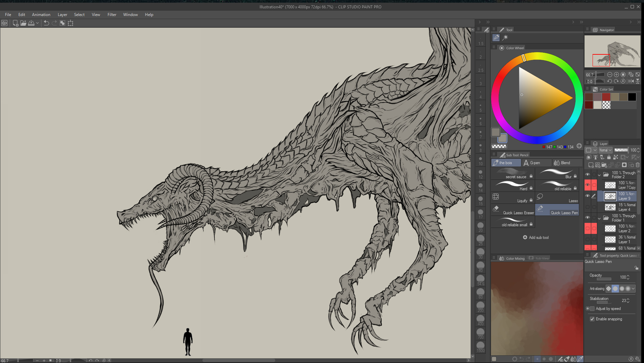
Task: Select eyedropper icon in Color Mixing panel
Action: (x=580, y=359)
